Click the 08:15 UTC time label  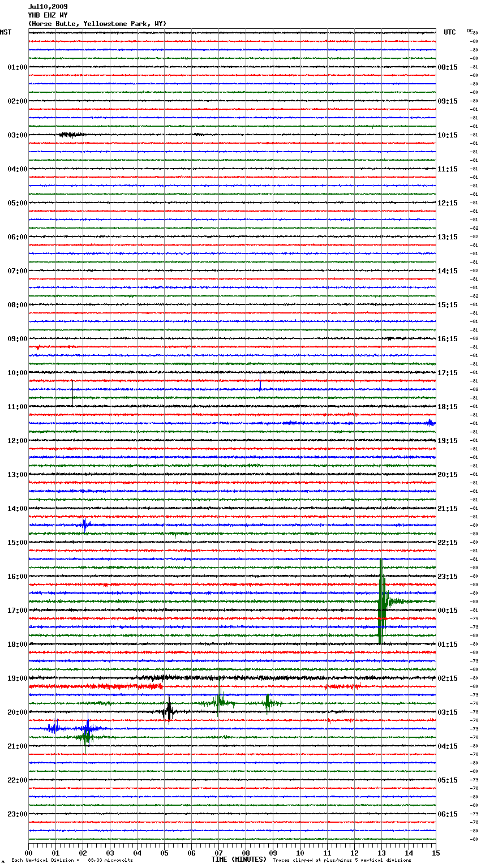[448, 67]
